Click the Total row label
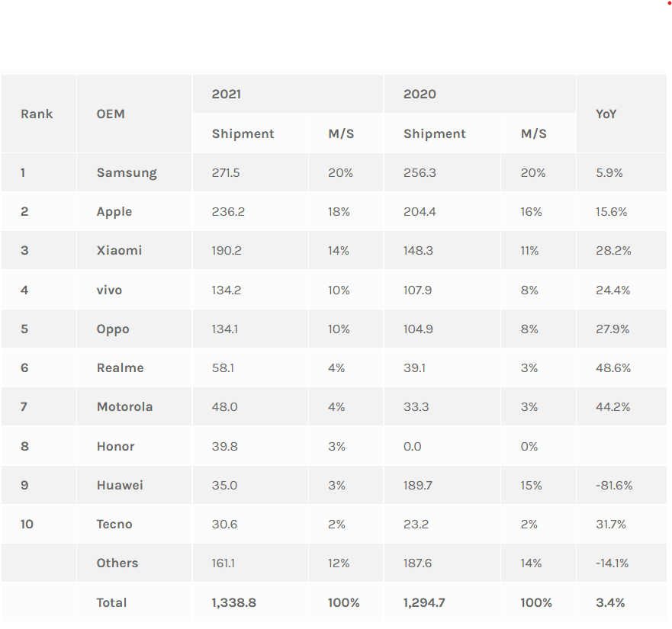Screen dimensions: 672x629 [111, 602]
